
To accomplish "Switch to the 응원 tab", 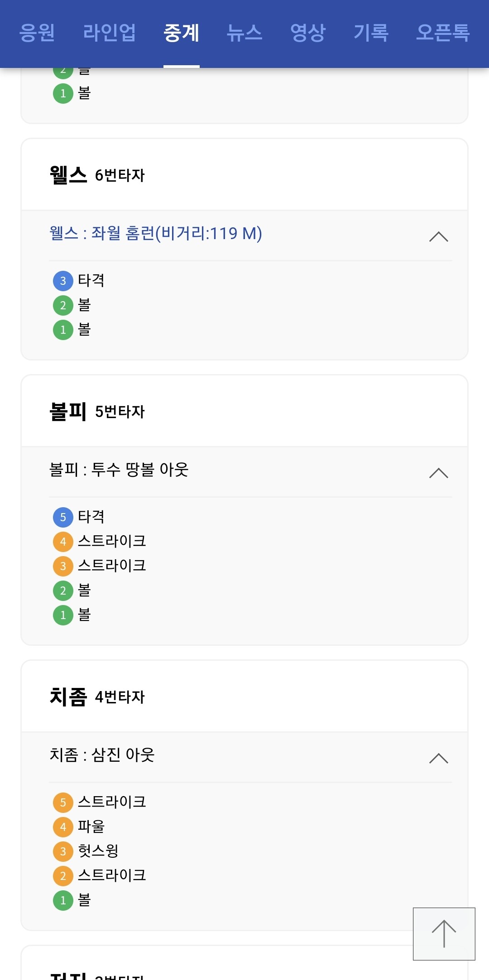I will click(x=37, y=33).
